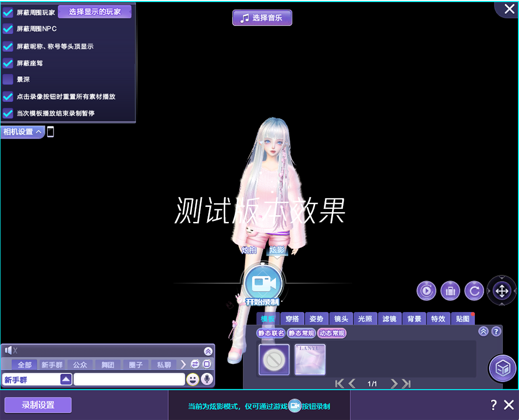This screenshot has width=519, height=420.
Task: Select the move/pan camera icon on the right
Action: coord(501,291)
